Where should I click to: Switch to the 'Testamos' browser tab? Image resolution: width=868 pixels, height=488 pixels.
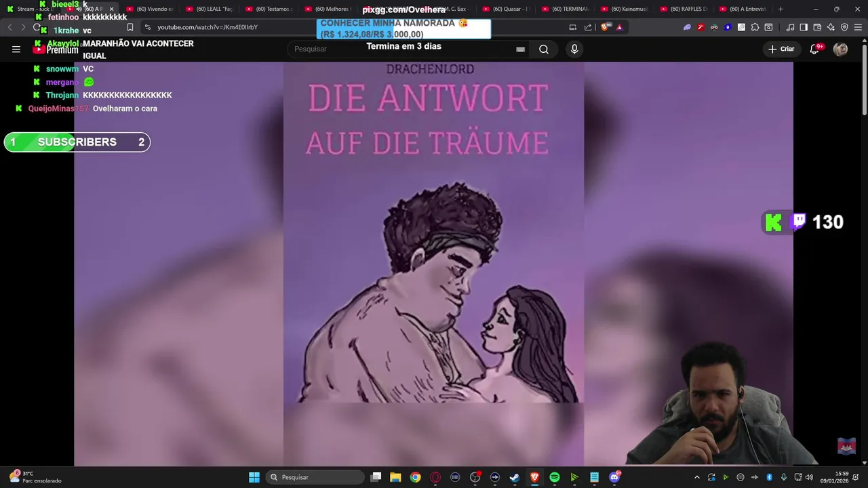pyautogui.click(x=270, y=9)
